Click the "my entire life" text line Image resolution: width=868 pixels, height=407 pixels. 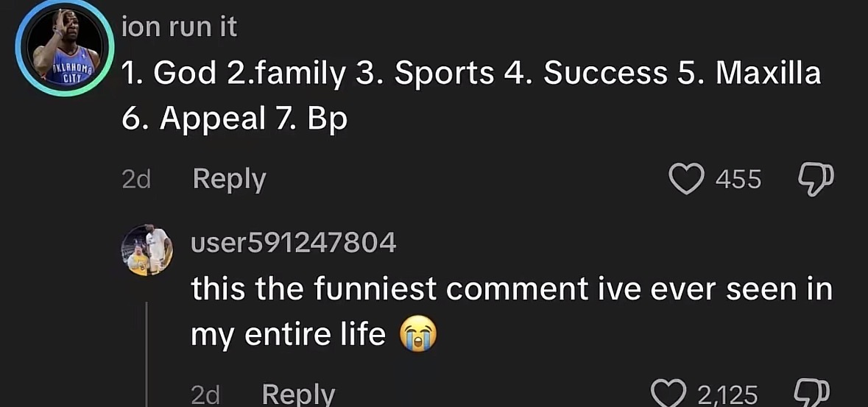pos(288,334)
